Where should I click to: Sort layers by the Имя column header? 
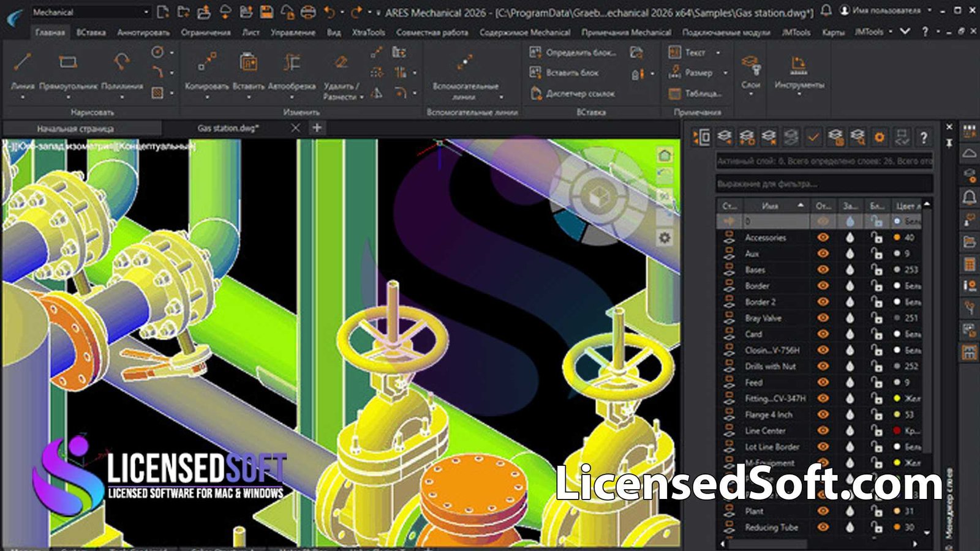777,206
